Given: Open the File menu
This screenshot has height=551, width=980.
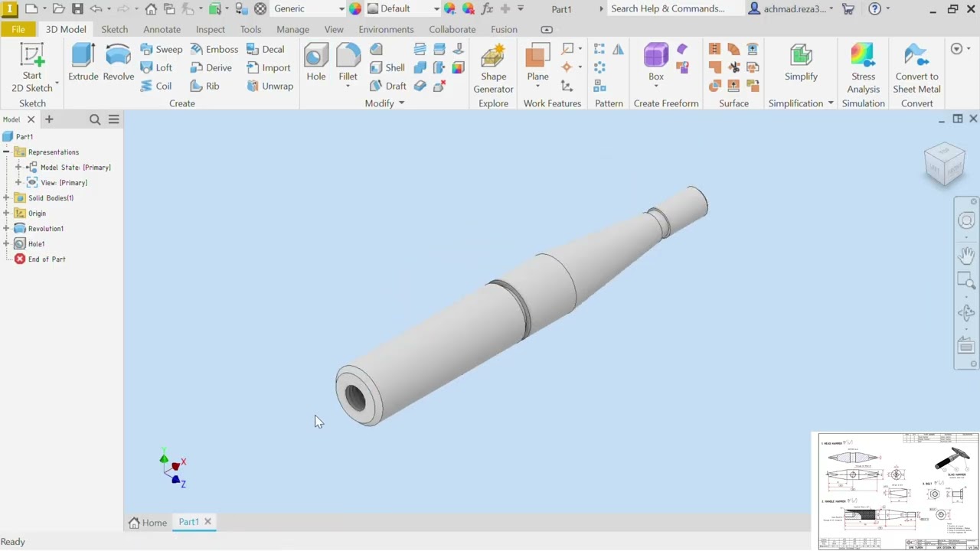Looking at the screenshot, I should point(18,29).
